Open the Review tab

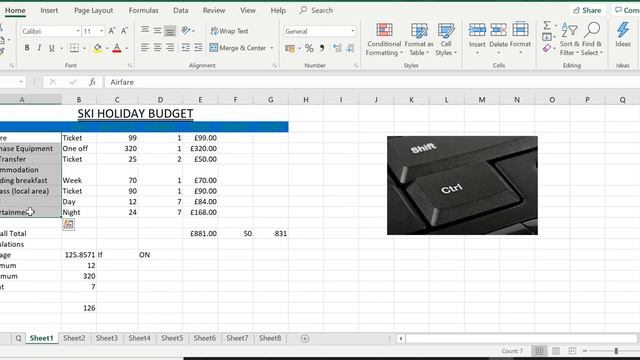point(214,10)
